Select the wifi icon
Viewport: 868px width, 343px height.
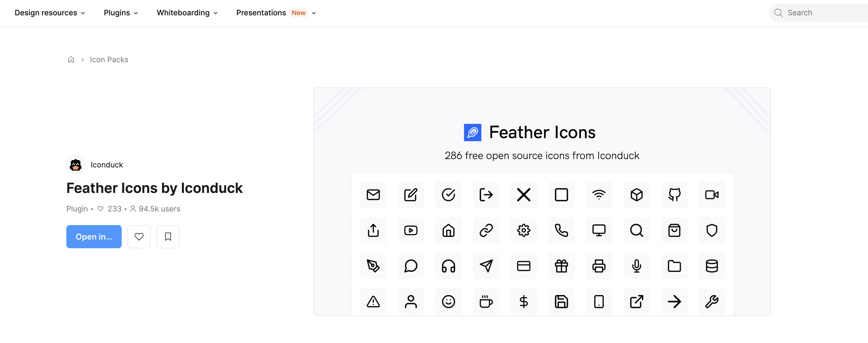(599, 195)
